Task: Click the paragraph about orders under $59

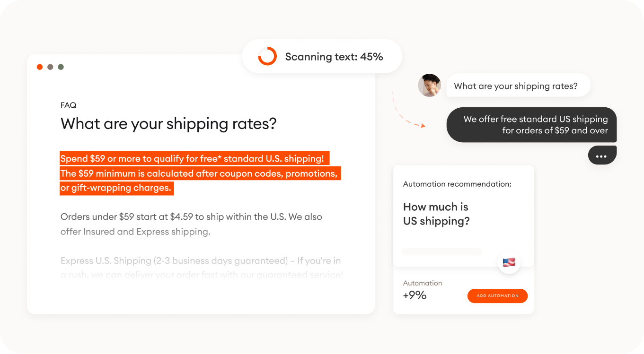Action: click(x=191, y=224)
